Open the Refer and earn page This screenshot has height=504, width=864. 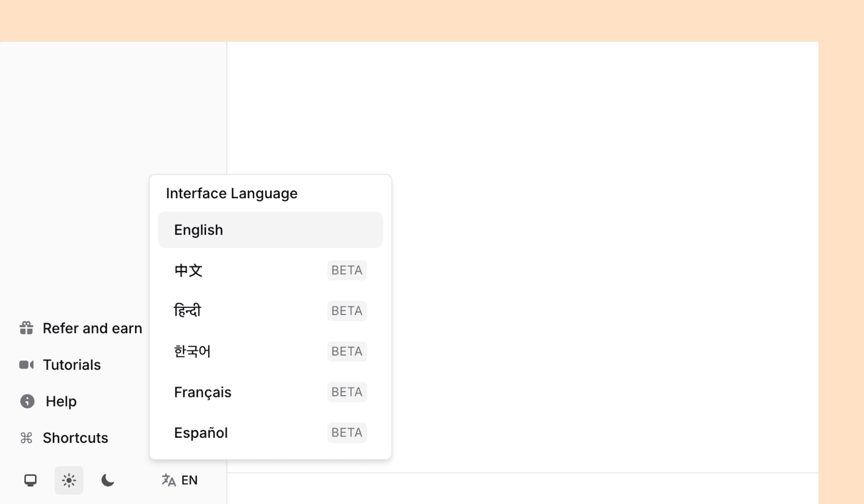click(92, 328)
